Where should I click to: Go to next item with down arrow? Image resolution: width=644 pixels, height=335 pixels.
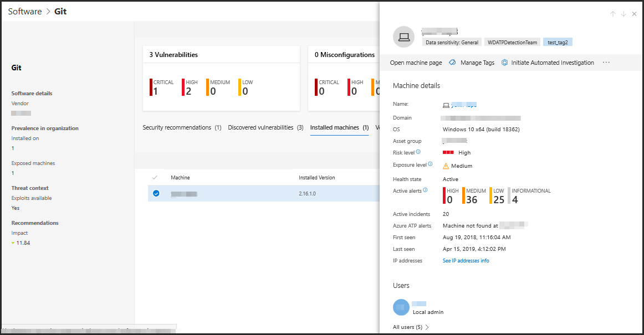coord(623,14)
